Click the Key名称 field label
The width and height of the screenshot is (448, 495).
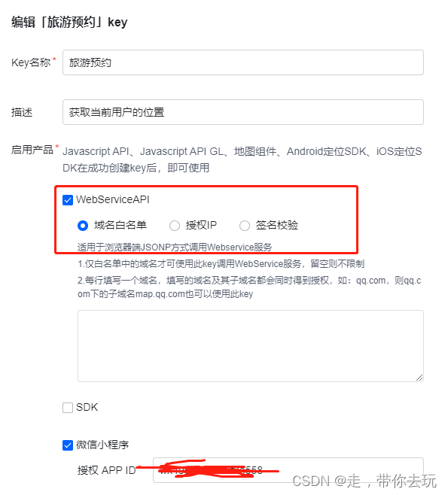pyautogui.click(x=31, y=62)
